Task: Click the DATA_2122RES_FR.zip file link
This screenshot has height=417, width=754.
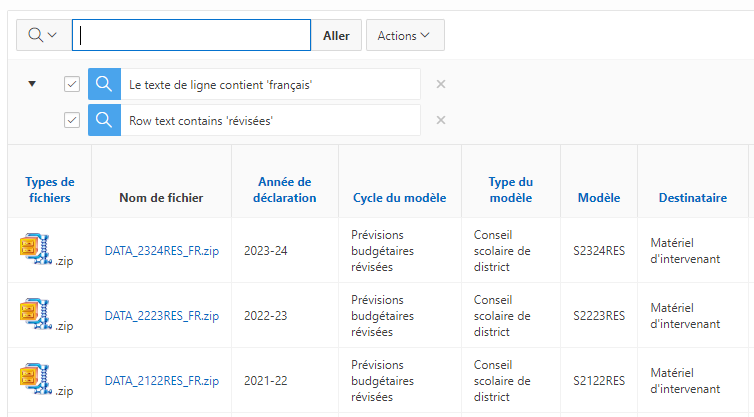Action: [161, 382]
